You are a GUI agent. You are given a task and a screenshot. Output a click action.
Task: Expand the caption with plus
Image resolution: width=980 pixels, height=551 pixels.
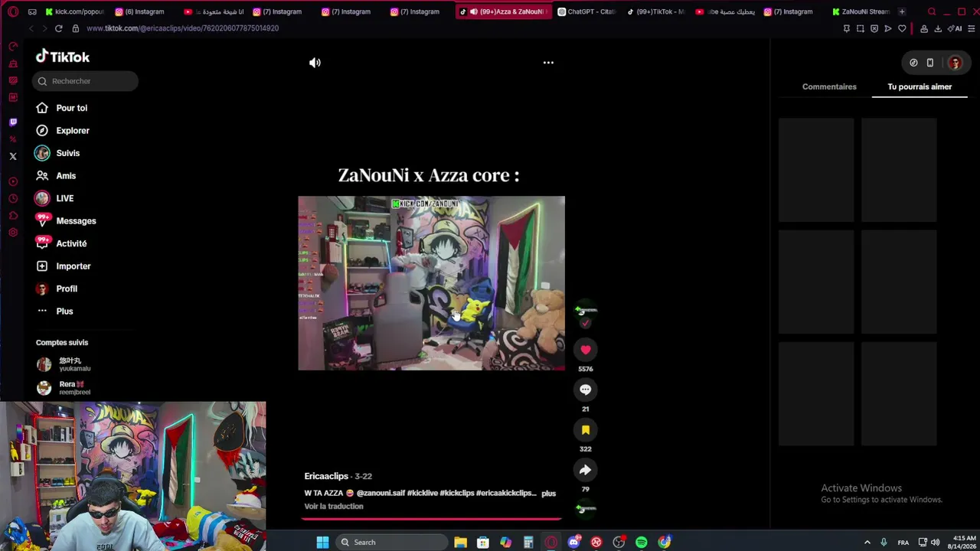click(x=549, y=494)
